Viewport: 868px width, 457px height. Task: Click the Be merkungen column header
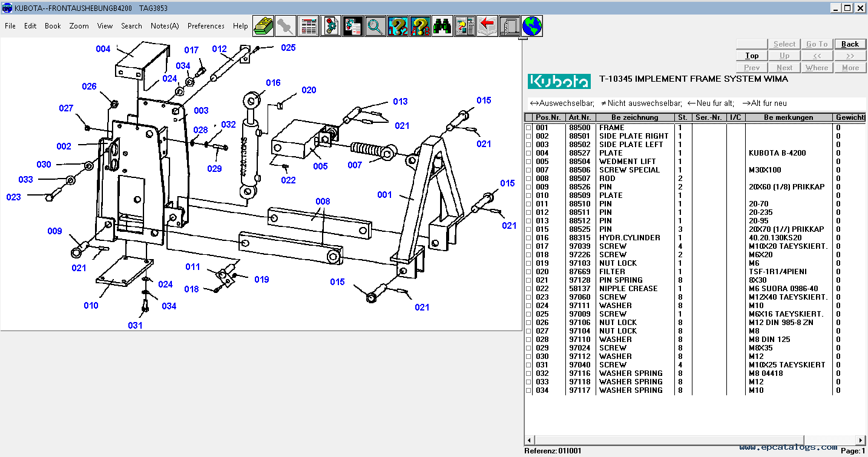click(x=788, y=117)
